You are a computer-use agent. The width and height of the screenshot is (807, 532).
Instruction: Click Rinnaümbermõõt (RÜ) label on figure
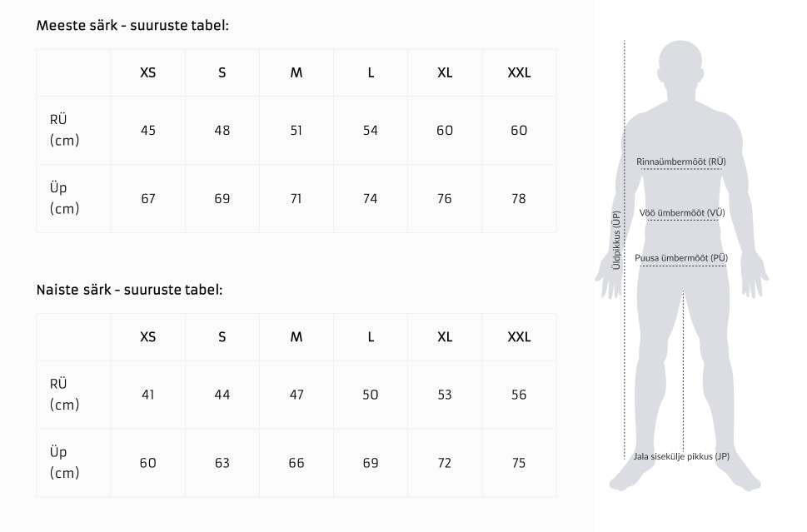[680, 162]
